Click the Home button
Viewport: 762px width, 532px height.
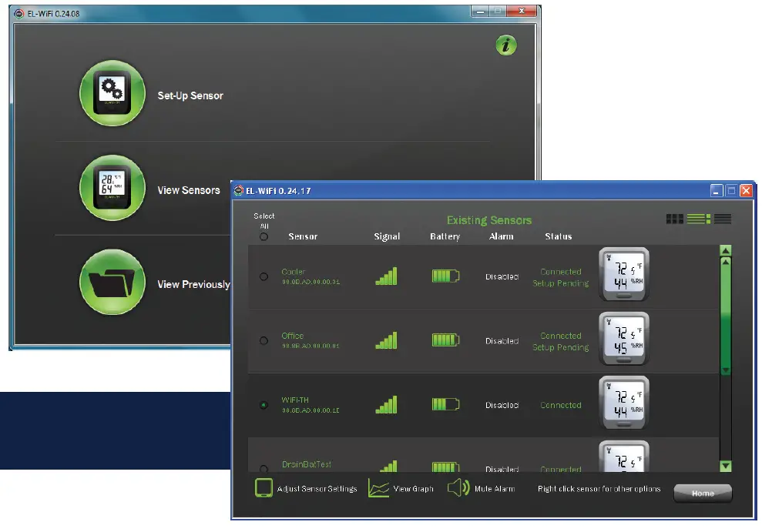point(703,494)
